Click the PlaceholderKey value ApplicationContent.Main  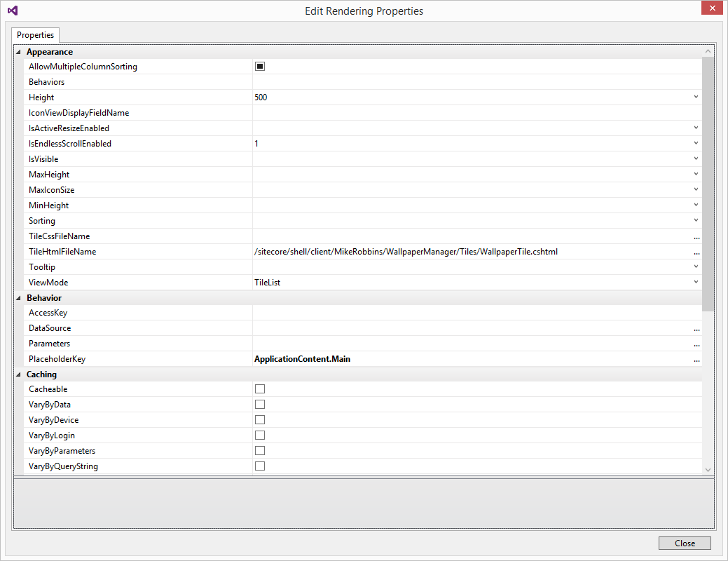(x=302, y=359)
